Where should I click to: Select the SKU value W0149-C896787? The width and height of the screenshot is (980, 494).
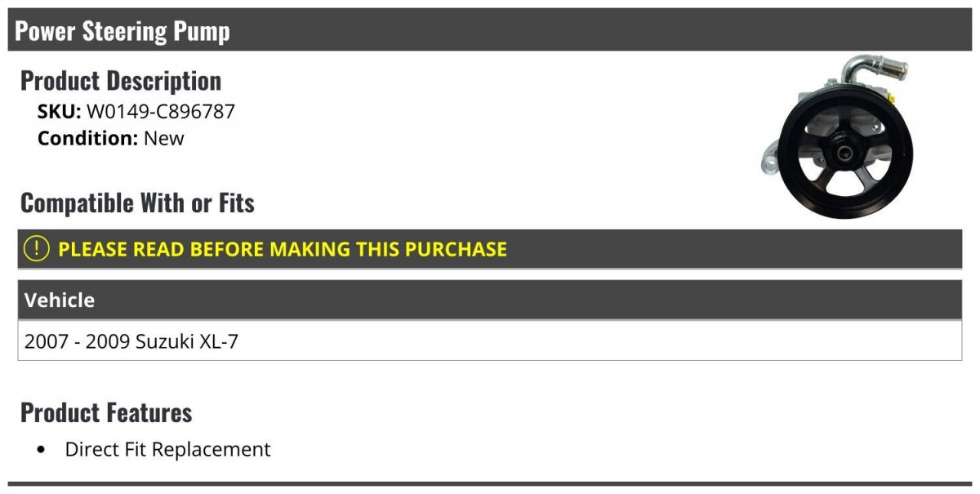(161, 111)
